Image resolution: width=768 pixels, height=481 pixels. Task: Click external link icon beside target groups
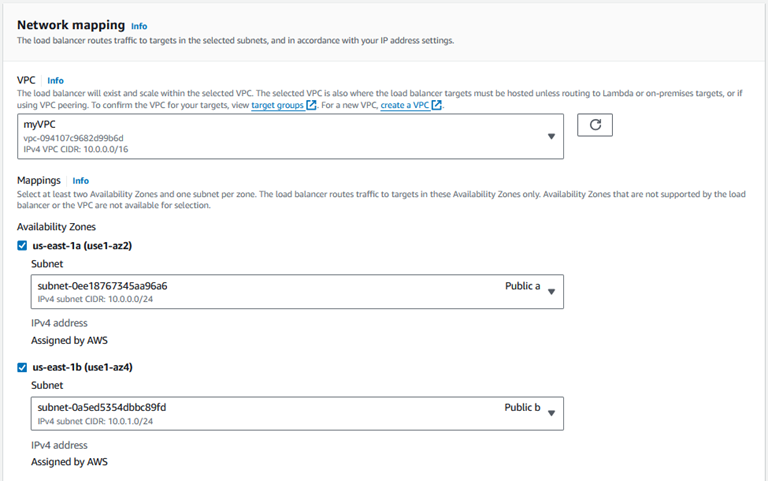point(311,105)
